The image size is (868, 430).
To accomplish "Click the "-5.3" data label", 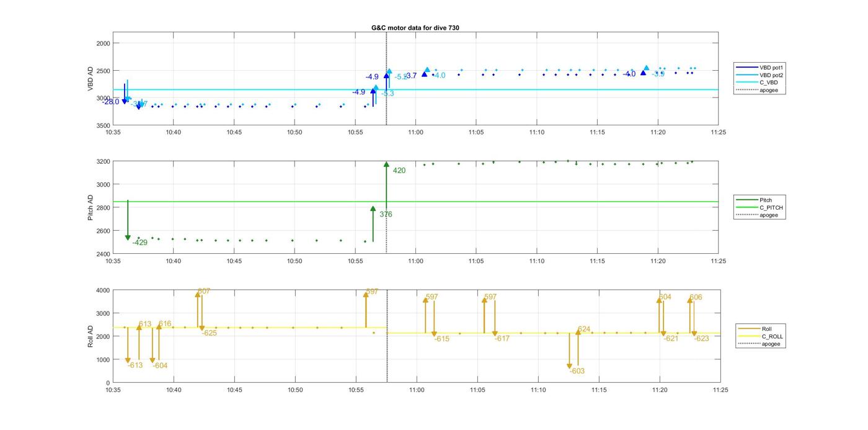I will pyautogui.click(x=387, y=93).
